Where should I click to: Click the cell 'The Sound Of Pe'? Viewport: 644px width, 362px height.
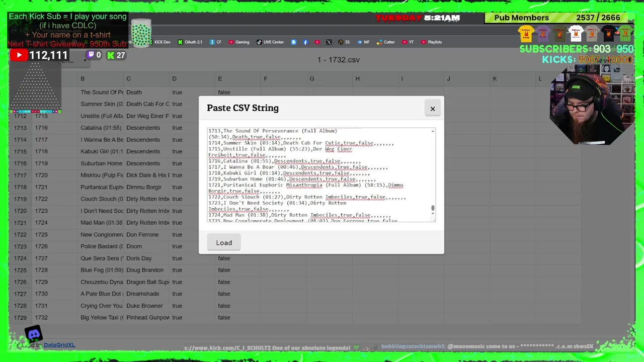(x=102, y=93)
